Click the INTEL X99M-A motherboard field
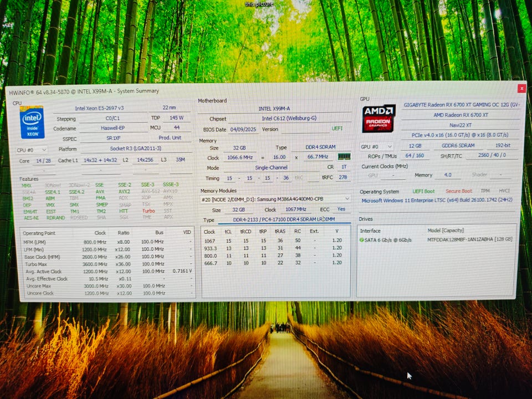 [x=274, y=109]
